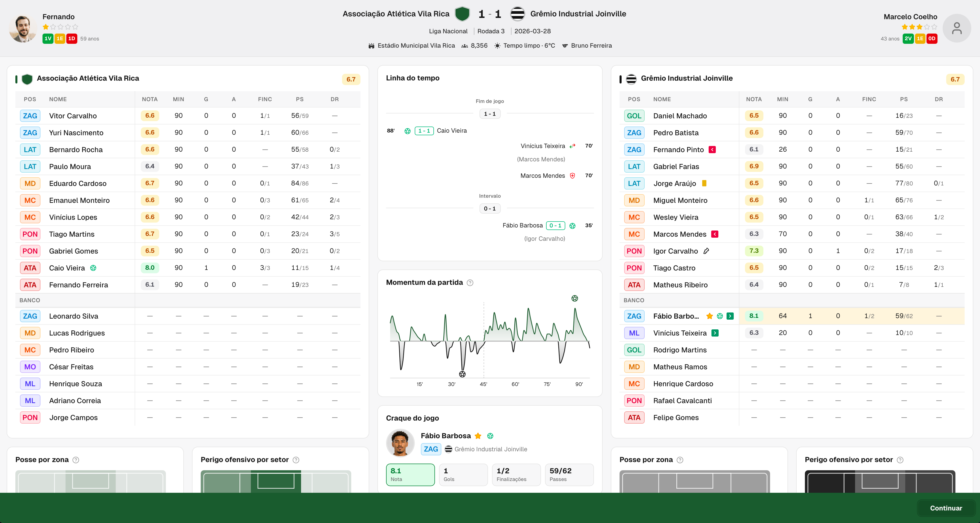The height and width of the screenshot is (523, 980).
Task: Click the injury shield icon by Marcos Mendes at 70'
Action: (x=572, y=175)
